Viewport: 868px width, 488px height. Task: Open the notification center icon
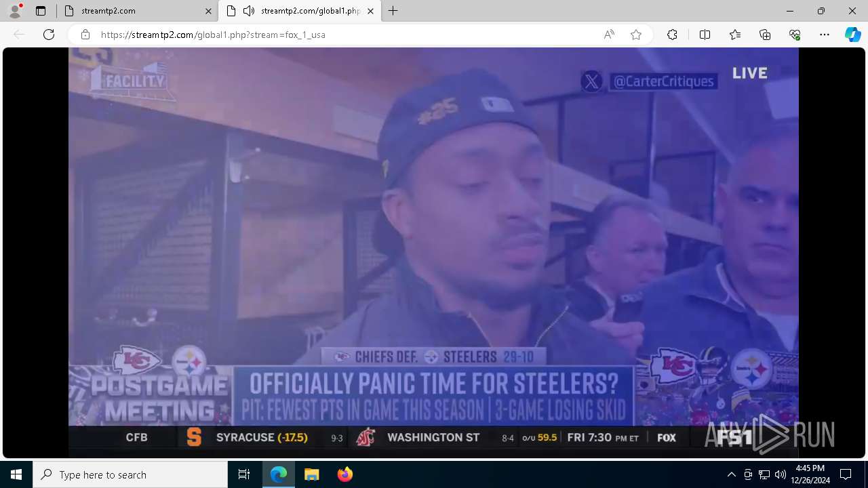[x=846, y=474]
